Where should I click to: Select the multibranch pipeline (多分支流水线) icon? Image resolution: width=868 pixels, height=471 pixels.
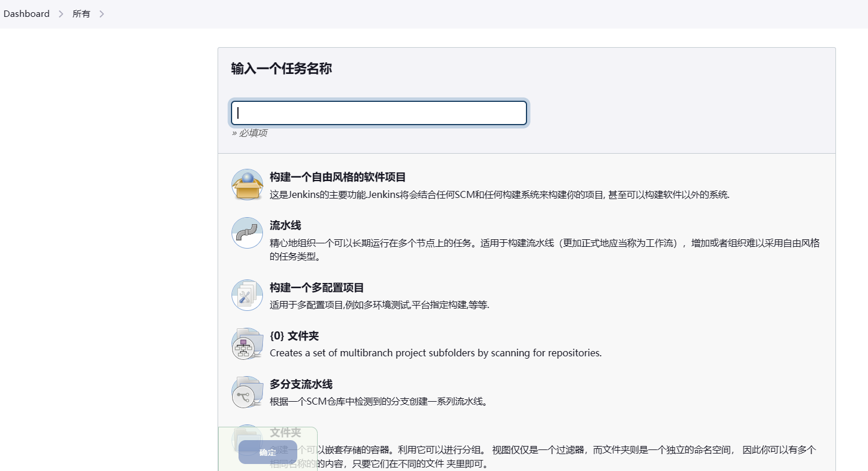[247, 392]
